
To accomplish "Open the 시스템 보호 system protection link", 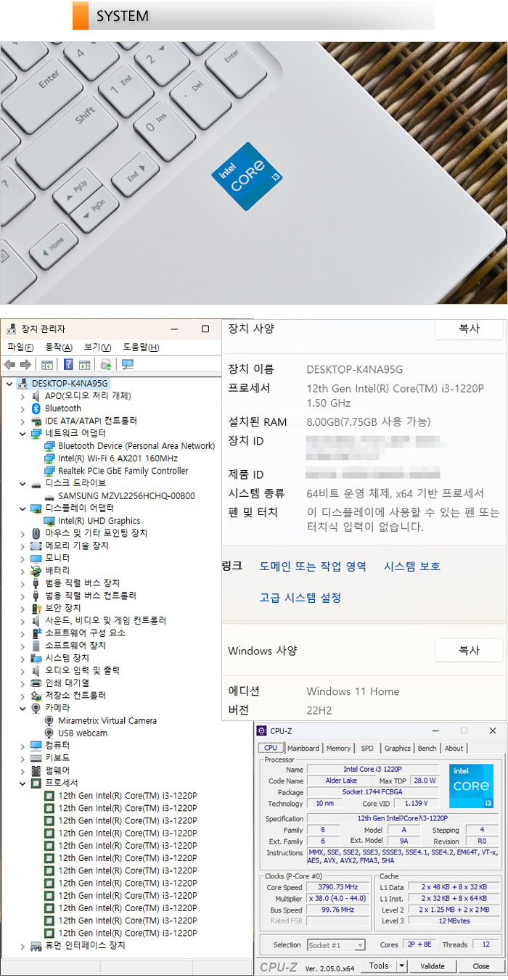I will pos(412,567).
